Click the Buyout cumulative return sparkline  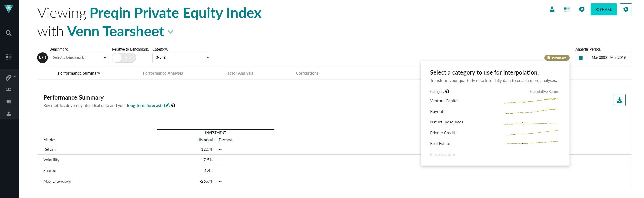(x=530, y=111)
